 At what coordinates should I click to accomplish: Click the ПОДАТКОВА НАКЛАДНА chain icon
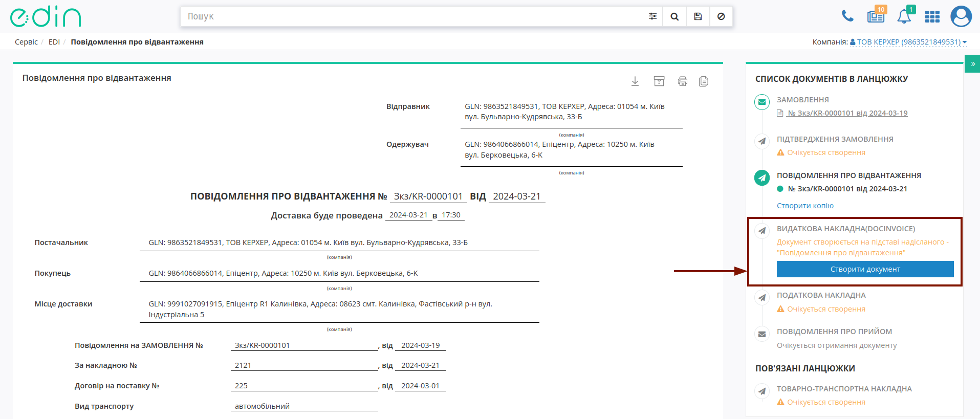tap(762, 297)
